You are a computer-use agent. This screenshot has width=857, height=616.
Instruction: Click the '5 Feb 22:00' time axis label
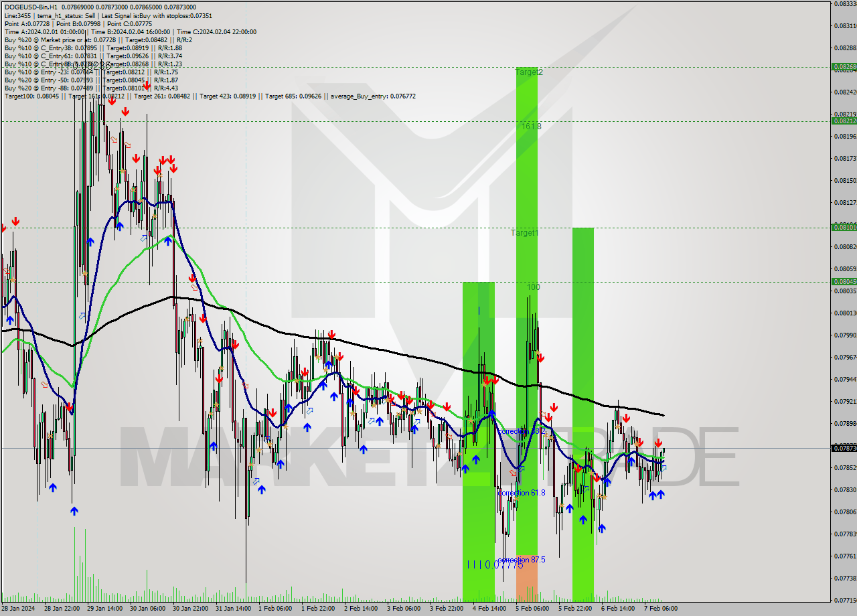tap(575, 609)
